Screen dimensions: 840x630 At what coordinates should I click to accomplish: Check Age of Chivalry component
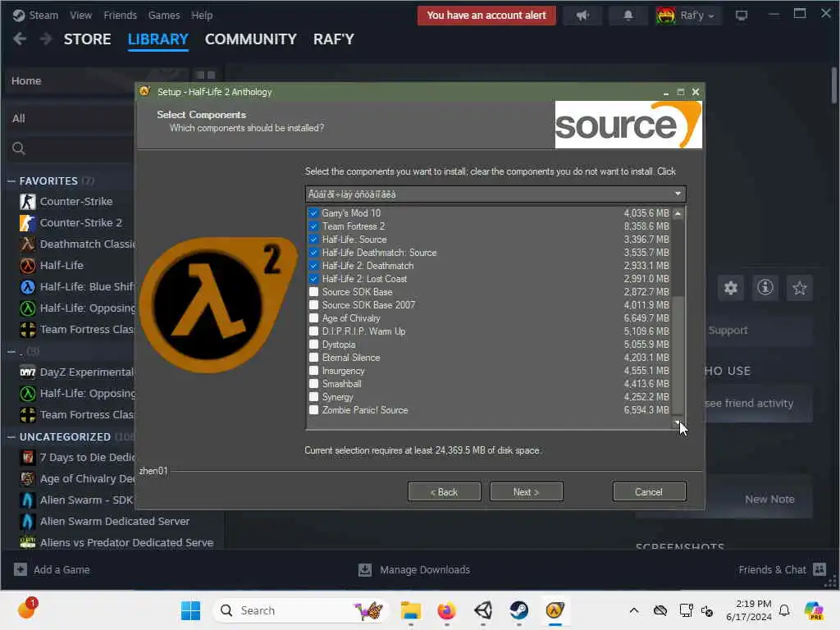pos(314,318)
